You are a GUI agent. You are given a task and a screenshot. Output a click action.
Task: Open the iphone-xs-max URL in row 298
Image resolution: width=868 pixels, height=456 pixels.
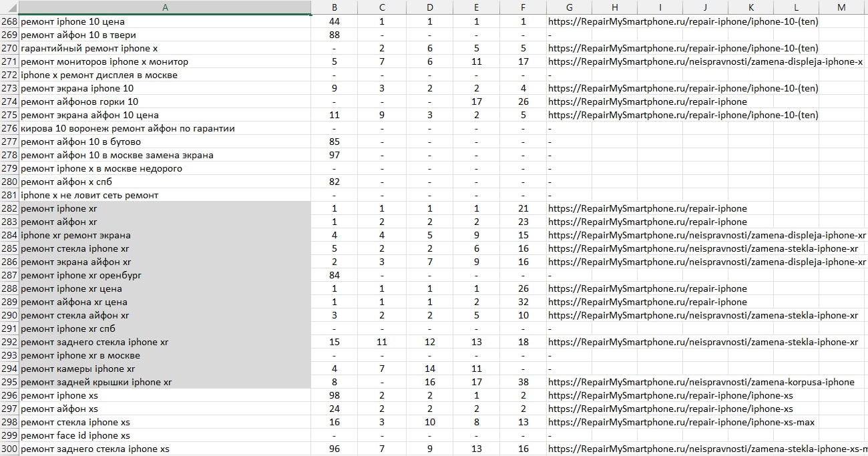click(681, 422)
